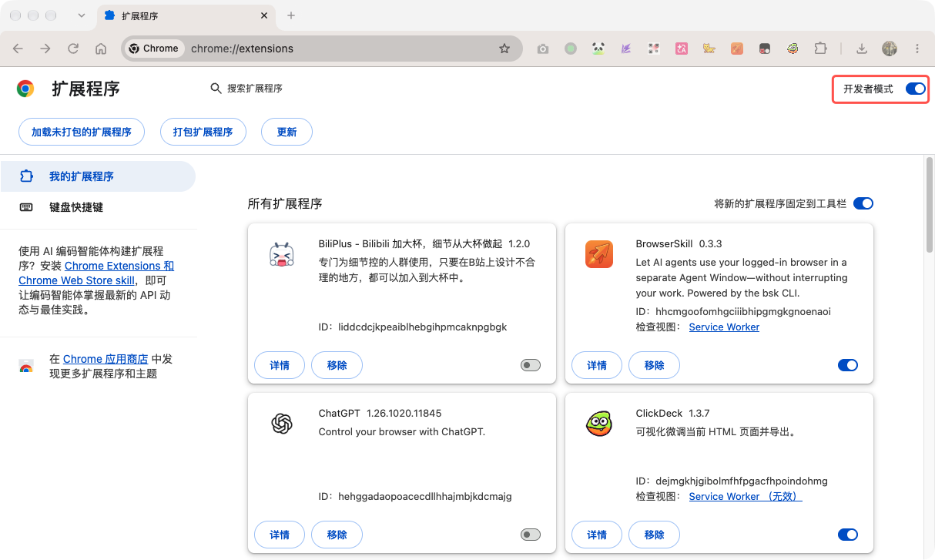Screen dimensions: 935x560
Task: Select 我的扩展程序 in sidebar
Action: tap(98, 176)
